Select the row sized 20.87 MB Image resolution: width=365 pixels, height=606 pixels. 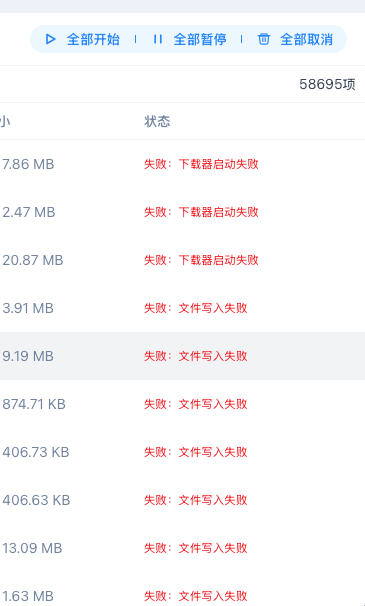[182, 260]
